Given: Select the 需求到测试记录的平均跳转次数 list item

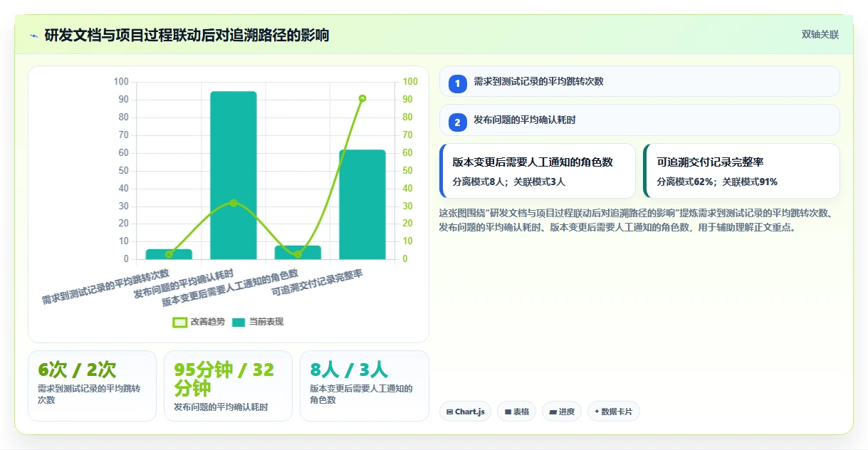Looking at the screenshot, I should tap(639, 81).
